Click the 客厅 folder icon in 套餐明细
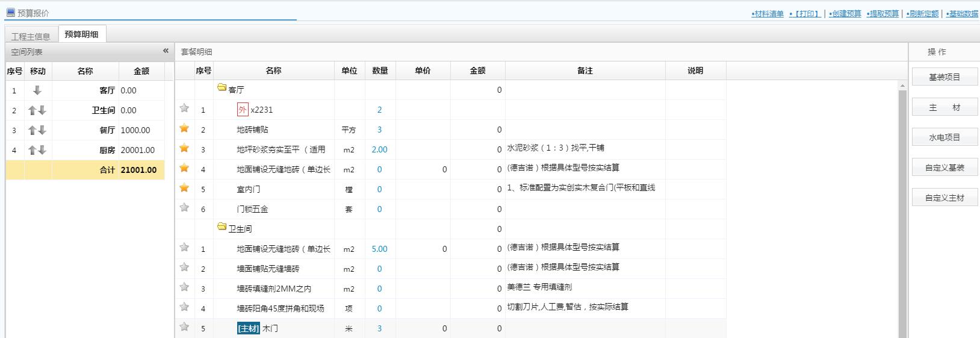Image resolution: width=980 pixels, height=338 pixels. pos(222,88)
